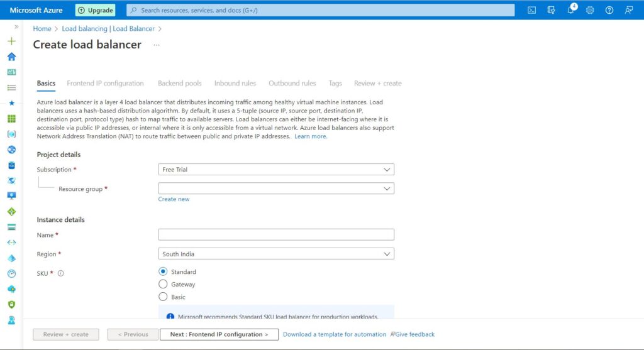Open the Region dropdown showing South India
This screenshot has width=644, height=350.
pos(276,254)
